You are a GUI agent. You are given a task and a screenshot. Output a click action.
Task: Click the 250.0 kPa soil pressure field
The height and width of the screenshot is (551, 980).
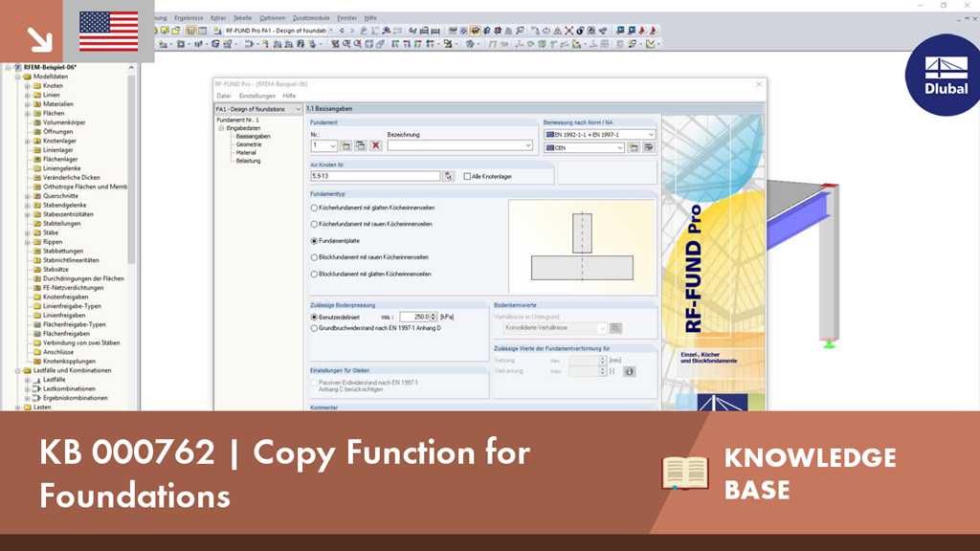point(415,318)
